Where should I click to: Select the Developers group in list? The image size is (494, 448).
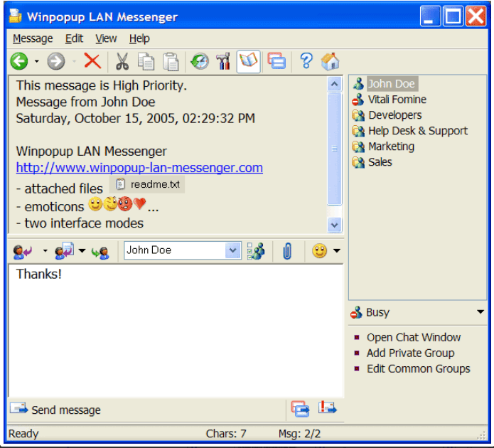tap(394, 115)
